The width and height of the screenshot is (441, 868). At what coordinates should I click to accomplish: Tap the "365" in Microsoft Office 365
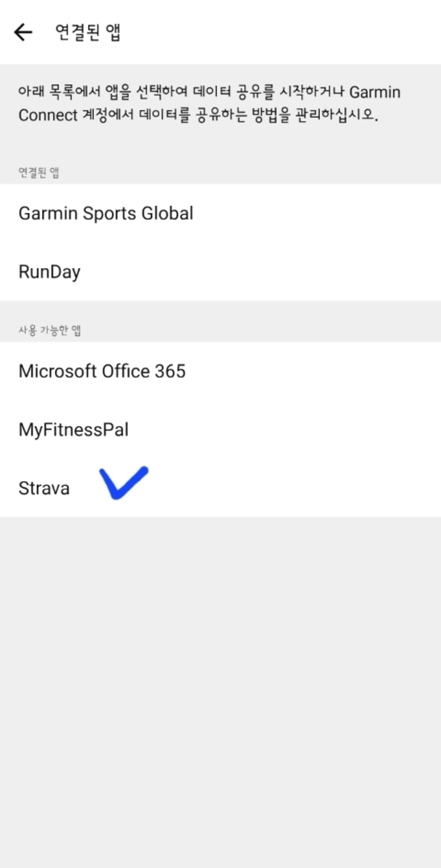(171, 371)
